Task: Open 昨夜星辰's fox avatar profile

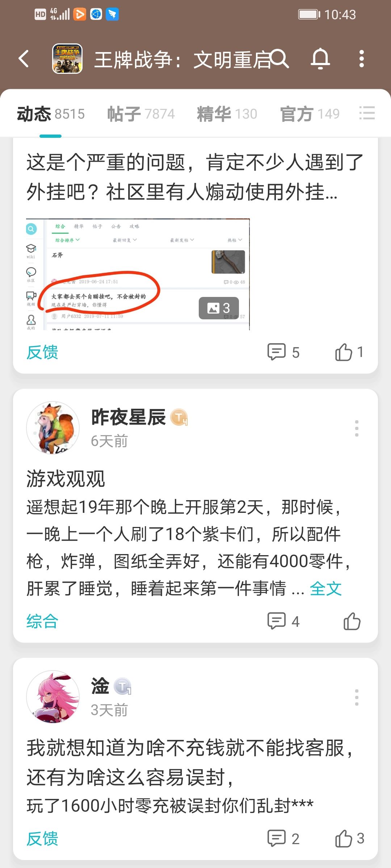Action: (53, 427)
